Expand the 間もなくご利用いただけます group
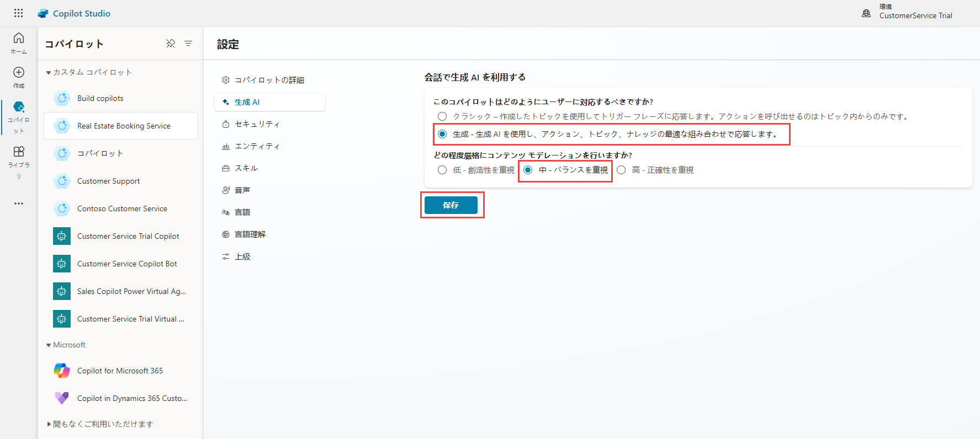980x439 pixels. point(49,424)
